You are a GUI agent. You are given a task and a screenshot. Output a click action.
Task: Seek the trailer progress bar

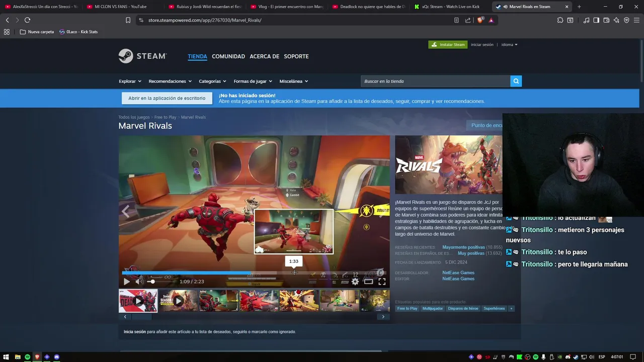[254, 273]
